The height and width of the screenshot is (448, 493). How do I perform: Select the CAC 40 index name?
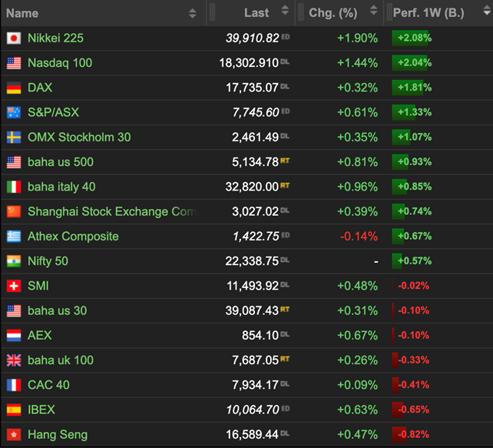(x=48, y=385)
